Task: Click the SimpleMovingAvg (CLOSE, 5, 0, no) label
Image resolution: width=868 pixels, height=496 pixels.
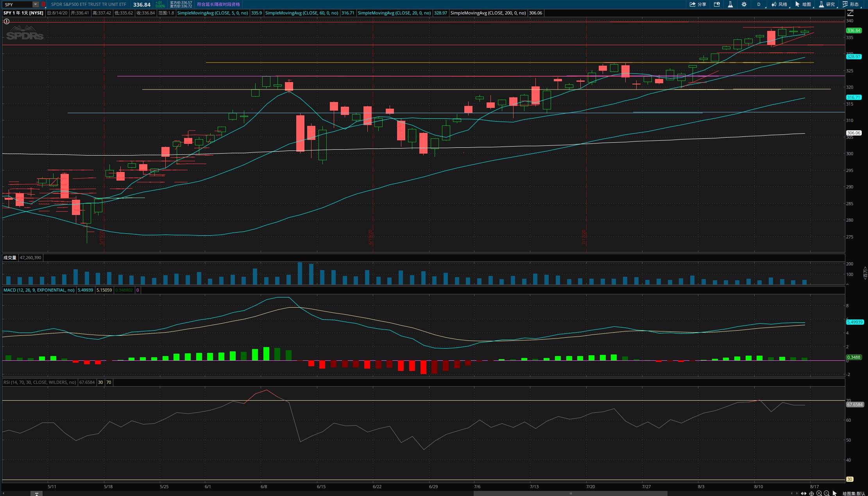Action: pos(213,13)
